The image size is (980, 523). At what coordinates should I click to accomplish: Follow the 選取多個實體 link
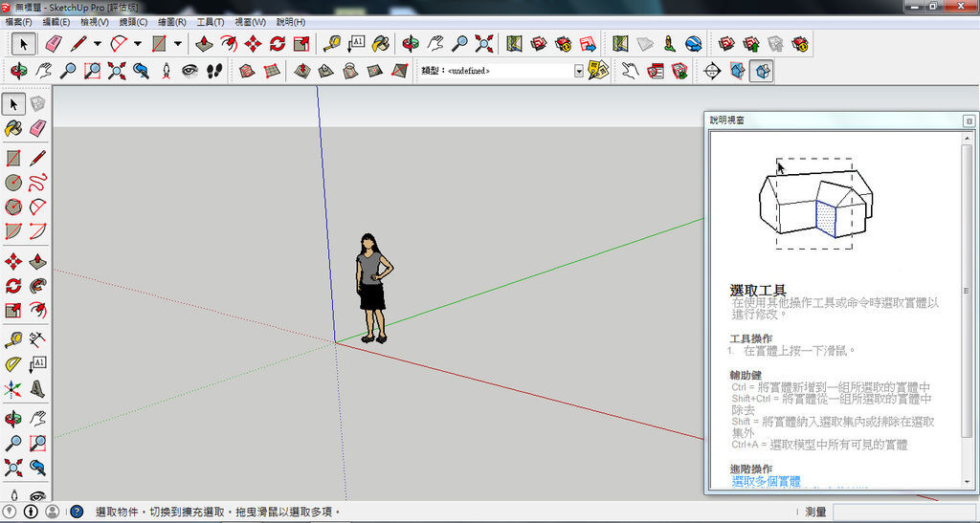click(x=767, y=481)
